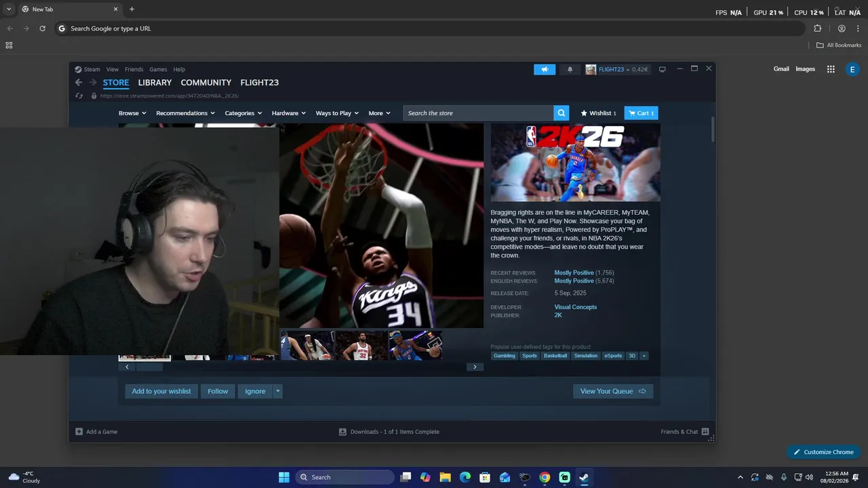Open Chrome bookmarks apps grid icon
868x488 pixels.
9,45
